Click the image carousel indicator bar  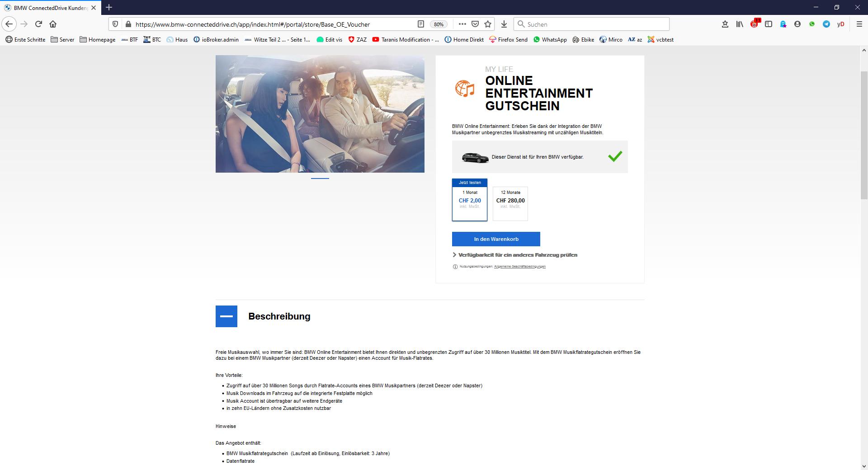click(320, 179)
